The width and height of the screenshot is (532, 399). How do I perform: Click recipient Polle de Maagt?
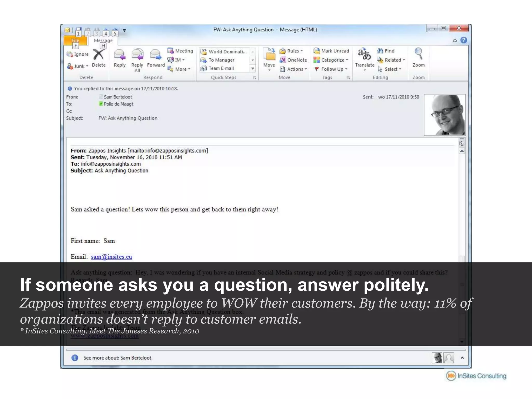click(x=118, y=104)
